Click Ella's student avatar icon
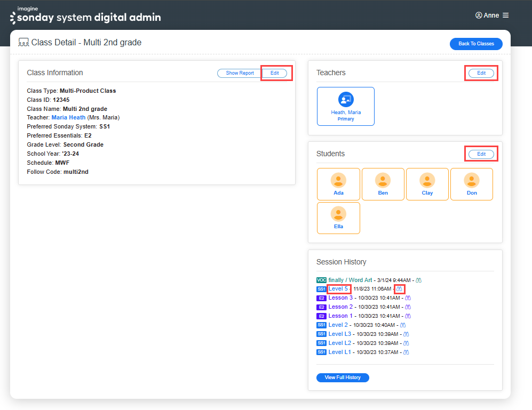Screen dimensions: 532x410 point(338,214)
